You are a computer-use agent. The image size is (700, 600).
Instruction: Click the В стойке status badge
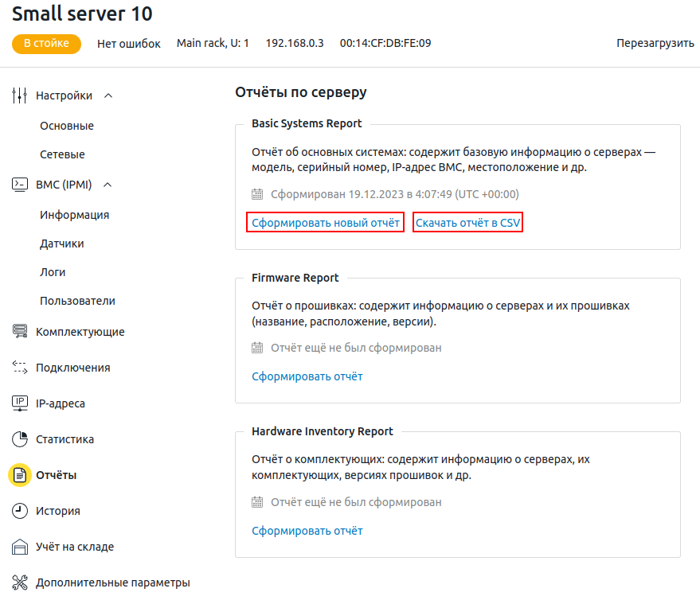click(46, 44)
